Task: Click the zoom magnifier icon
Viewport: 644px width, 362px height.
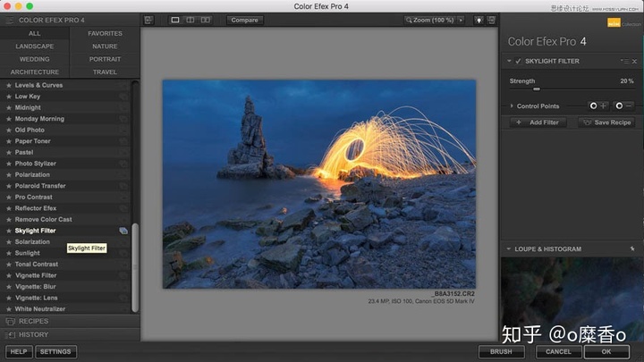Action: [x=409, y=20]
